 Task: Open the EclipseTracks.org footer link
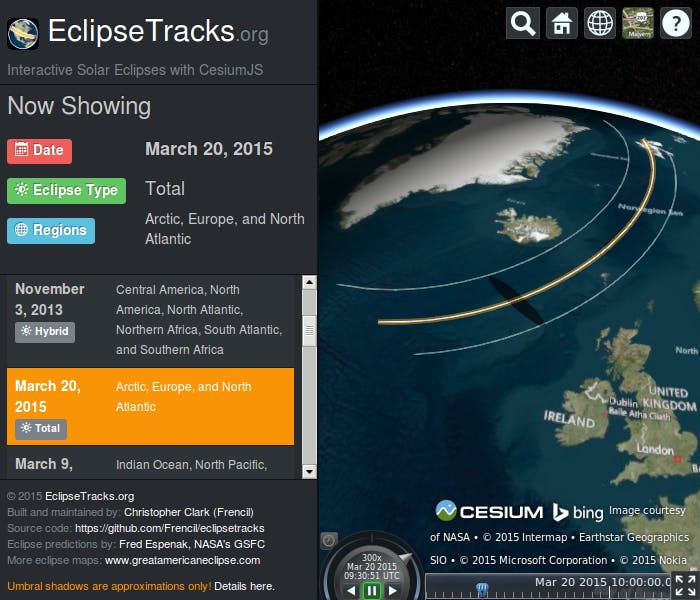[89, 496]
